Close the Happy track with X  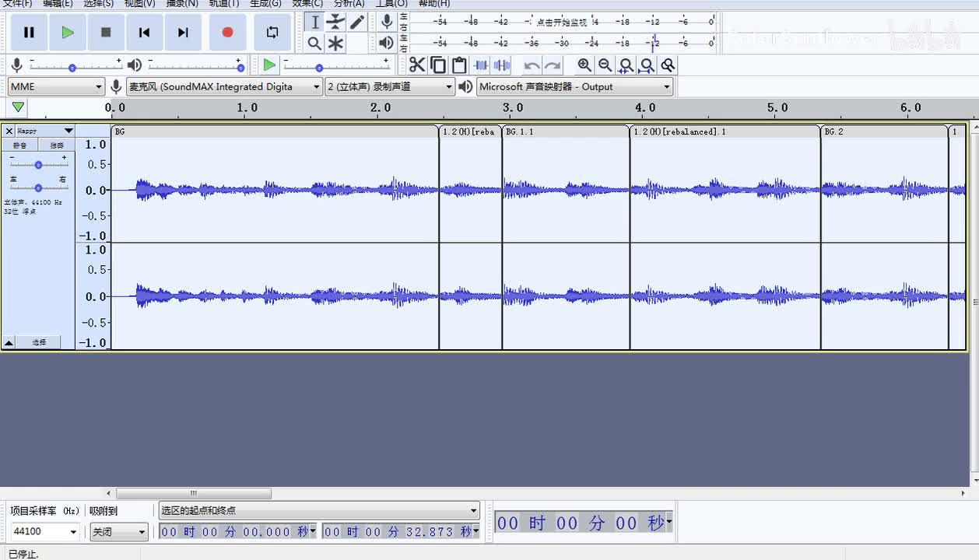tap(9, 131)
